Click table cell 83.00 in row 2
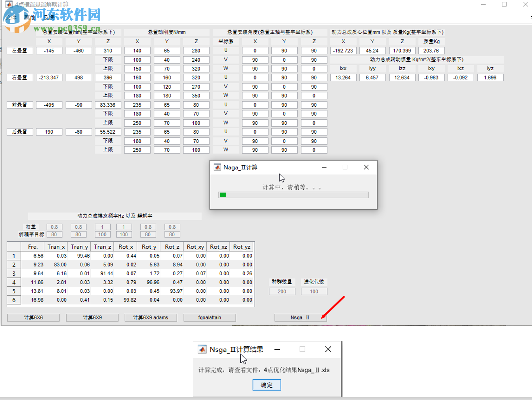The image size is (532, 400). point(56,265)
